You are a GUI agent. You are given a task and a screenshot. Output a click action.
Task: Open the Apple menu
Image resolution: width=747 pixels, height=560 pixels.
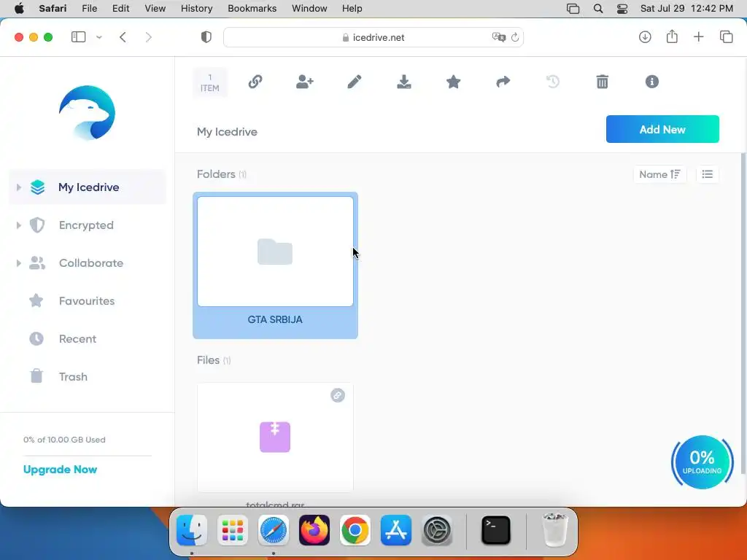point(19,9)
